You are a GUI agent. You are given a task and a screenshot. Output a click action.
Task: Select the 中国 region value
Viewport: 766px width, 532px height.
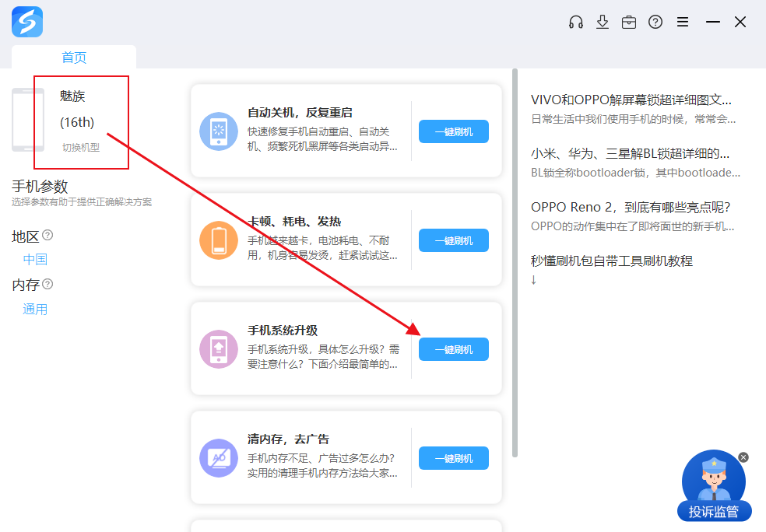click(35, 259)
